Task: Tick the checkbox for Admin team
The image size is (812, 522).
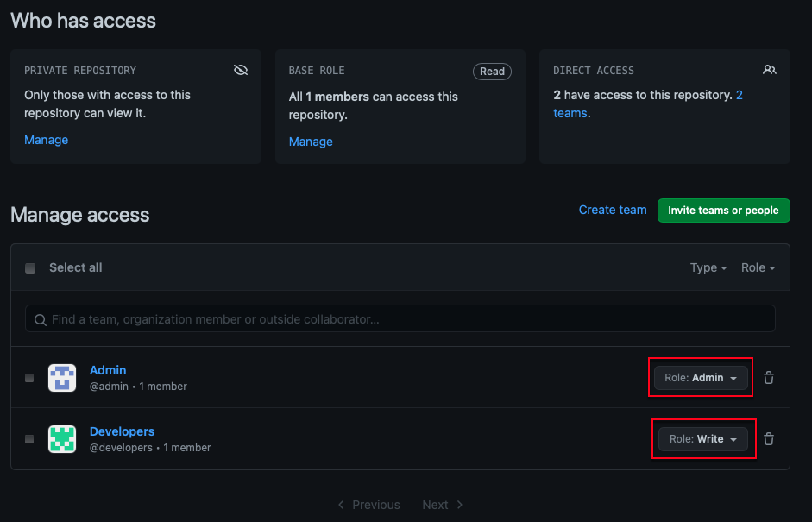Action: tap(29, 378)
